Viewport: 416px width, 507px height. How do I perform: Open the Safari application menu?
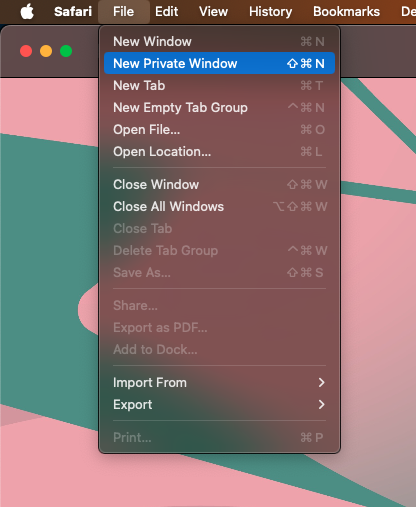[73, 12]
